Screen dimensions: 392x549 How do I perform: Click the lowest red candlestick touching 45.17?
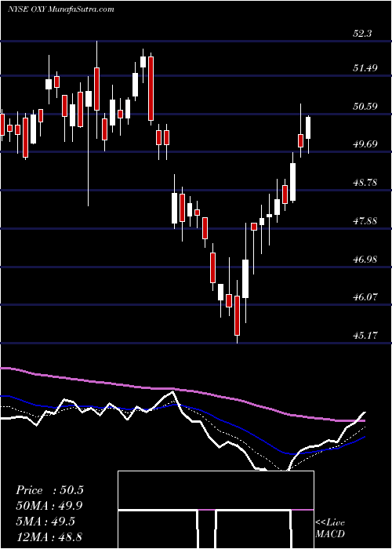click(238, 315)
